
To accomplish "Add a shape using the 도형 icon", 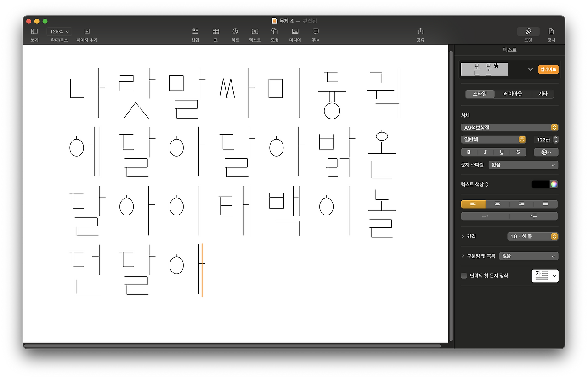I will (x=274, y=32).
